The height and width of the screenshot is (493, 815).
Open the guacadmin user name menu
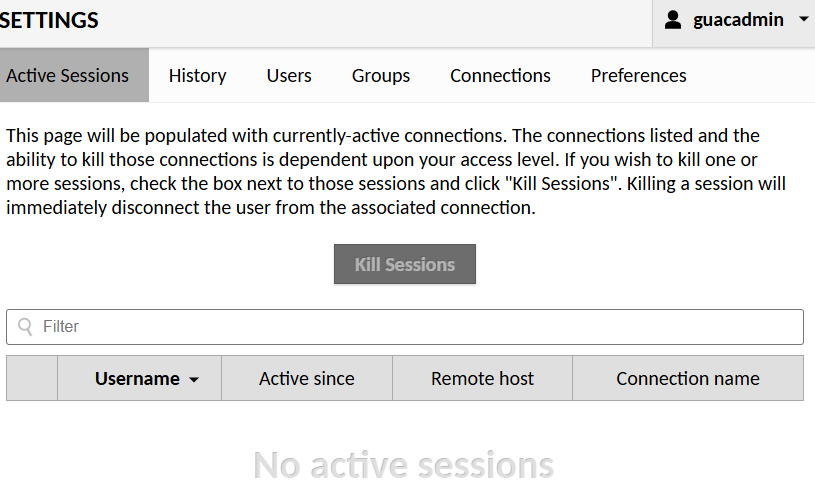[x=738, y=20]
